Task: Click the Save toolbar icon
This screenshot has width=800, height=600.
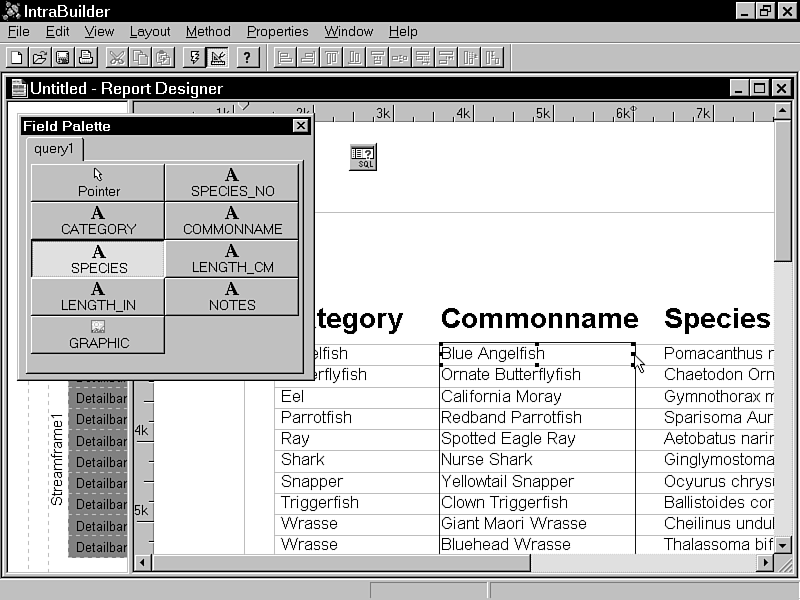Action: click(62, 57)
